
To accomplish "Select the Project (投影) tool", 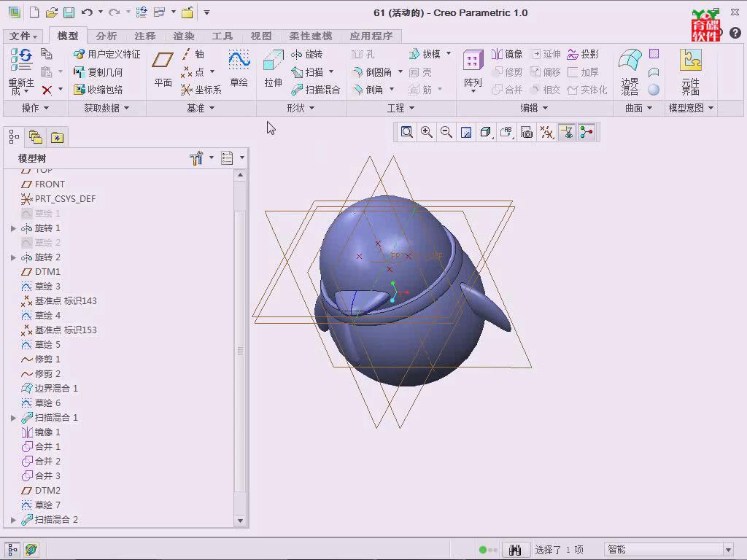I will (583, 54).
